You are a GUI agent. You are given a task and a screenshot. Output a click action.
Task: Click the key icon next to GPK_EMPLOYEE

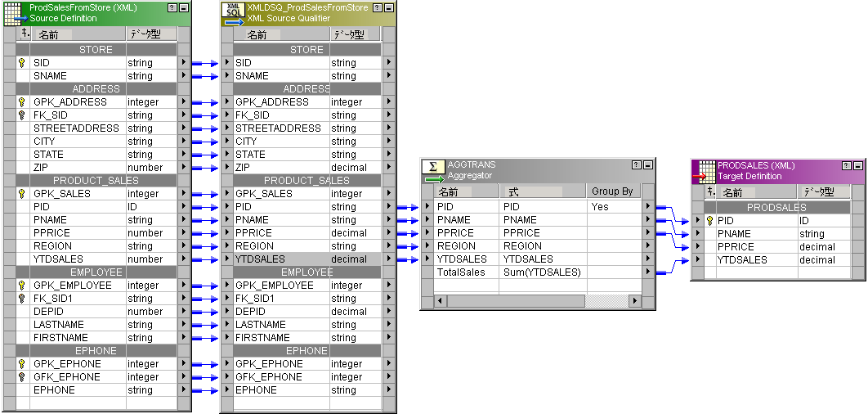pyautogui.click(x=22, y=286)
